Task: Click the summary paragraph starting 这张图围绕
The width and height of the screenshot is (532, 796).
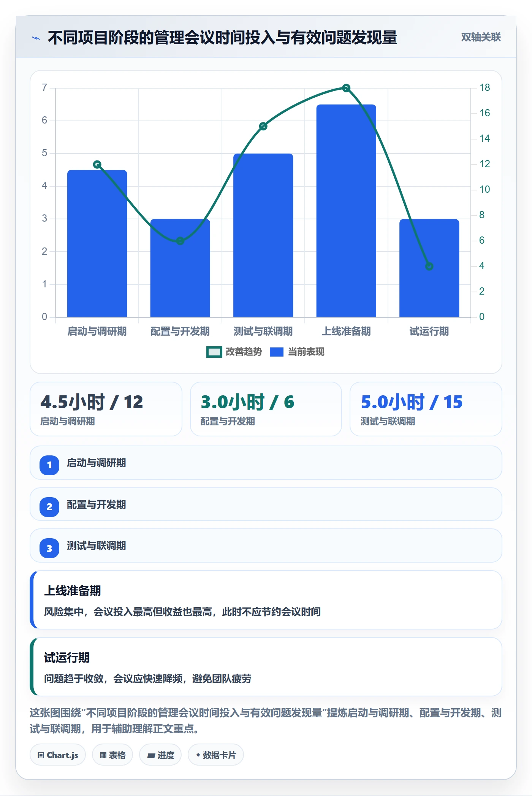Action: tap(266, 721)
